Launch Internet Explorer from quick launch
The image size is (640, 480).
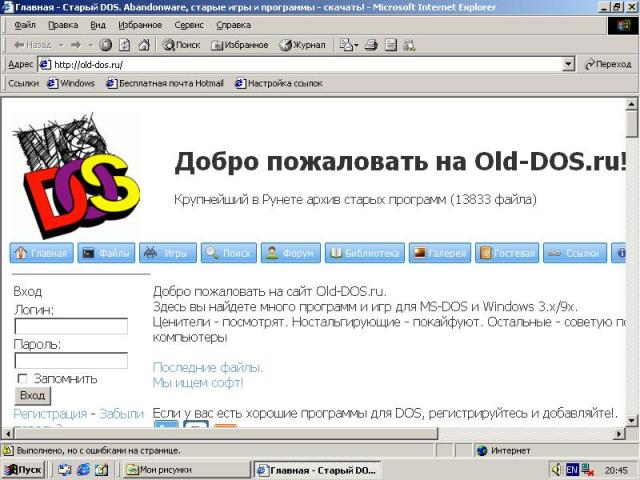point(83,470)
